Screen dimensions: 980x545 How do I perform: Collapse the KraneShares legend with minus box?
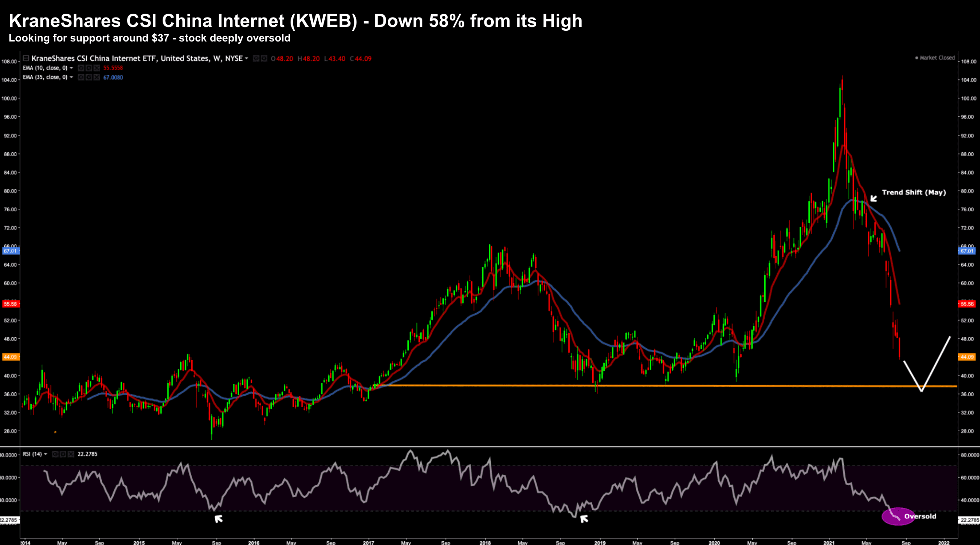pos(26,58)
